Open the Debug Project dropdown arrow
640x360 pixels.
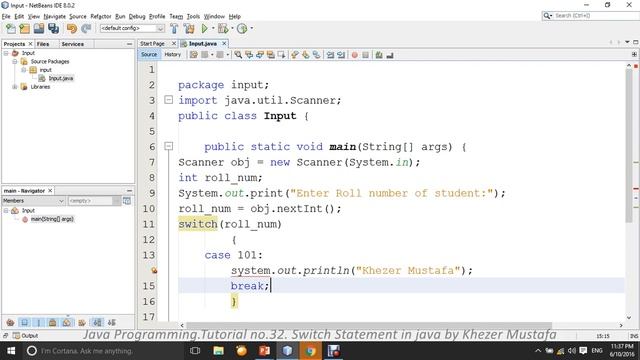coord(232,28)
